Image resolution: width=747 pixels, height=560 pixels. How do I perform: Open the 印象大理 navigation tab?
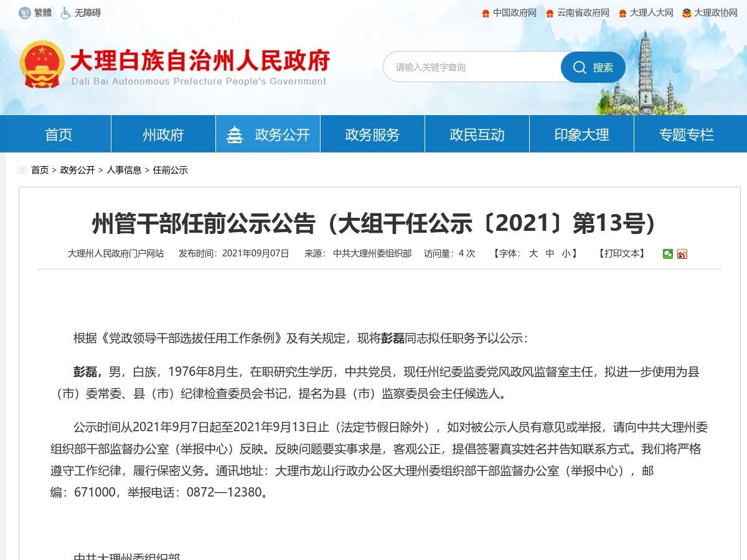coord(581,134)
